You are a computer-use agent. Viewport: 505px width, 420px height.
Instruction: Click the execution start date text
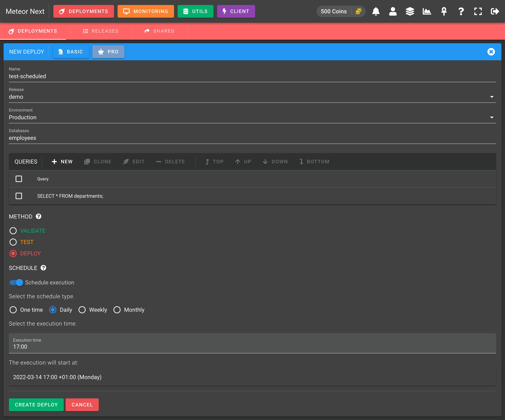(x=57, y=377)
